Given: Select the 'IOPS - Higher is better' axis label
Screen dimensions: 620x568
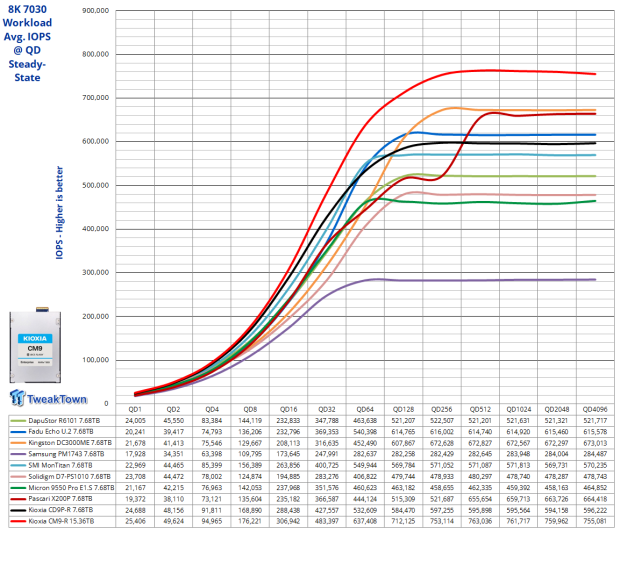Looking at the screenshot, I should click(x=59, y=212).
